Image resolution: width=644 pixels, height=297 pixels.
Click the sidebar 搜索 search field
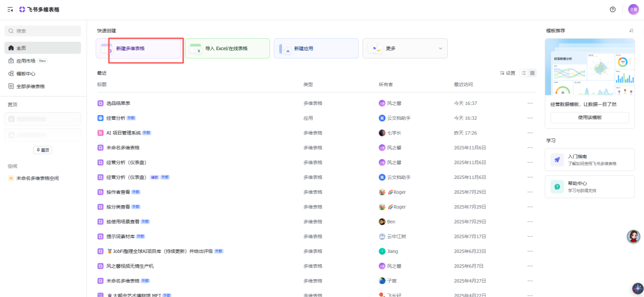(43, 31)
